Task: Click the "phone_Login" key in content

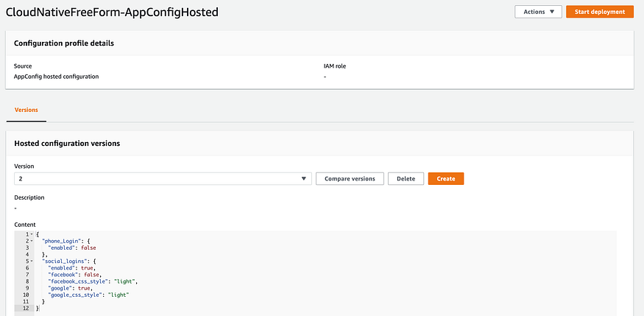Action: 60,241
